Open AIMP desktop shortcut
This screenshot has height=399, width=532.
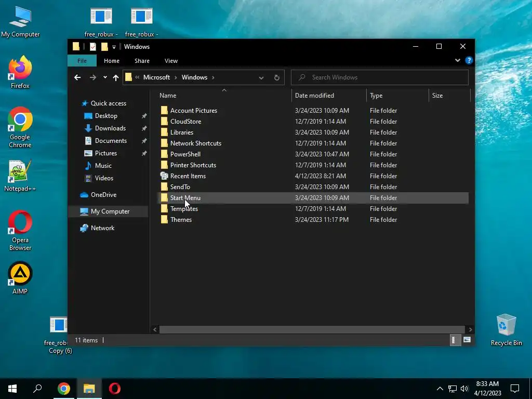click(20, 277)
